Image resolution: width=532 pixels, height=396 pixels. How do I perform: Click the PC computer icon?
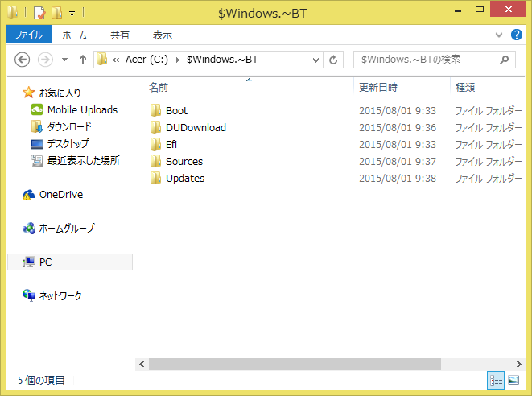click(x=28, y=262)
